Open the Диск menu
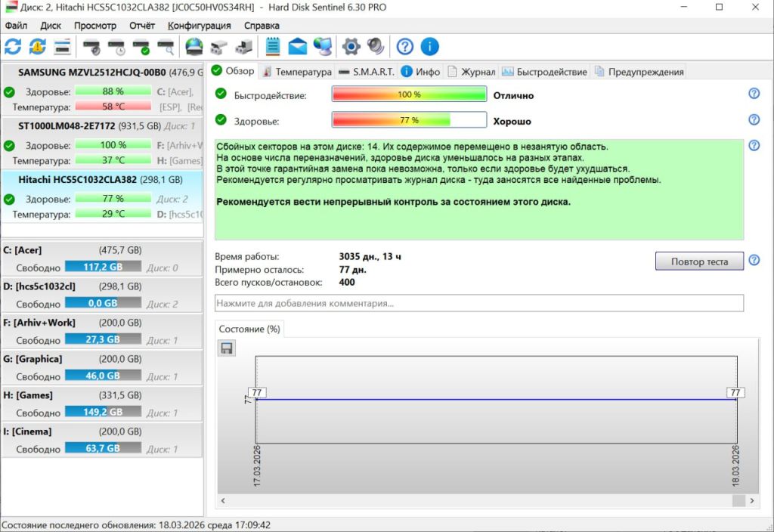The image size is (774, 532). click(51, 26)
